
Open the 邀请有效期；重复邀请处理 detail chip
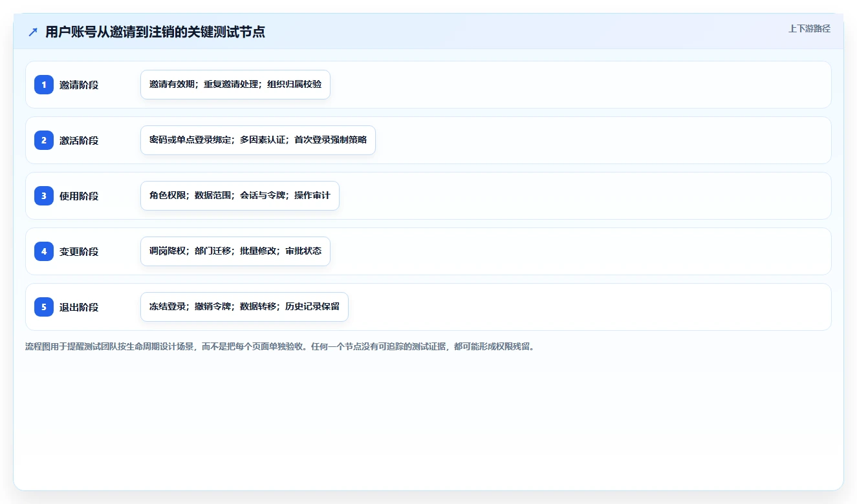coord(235,85)
